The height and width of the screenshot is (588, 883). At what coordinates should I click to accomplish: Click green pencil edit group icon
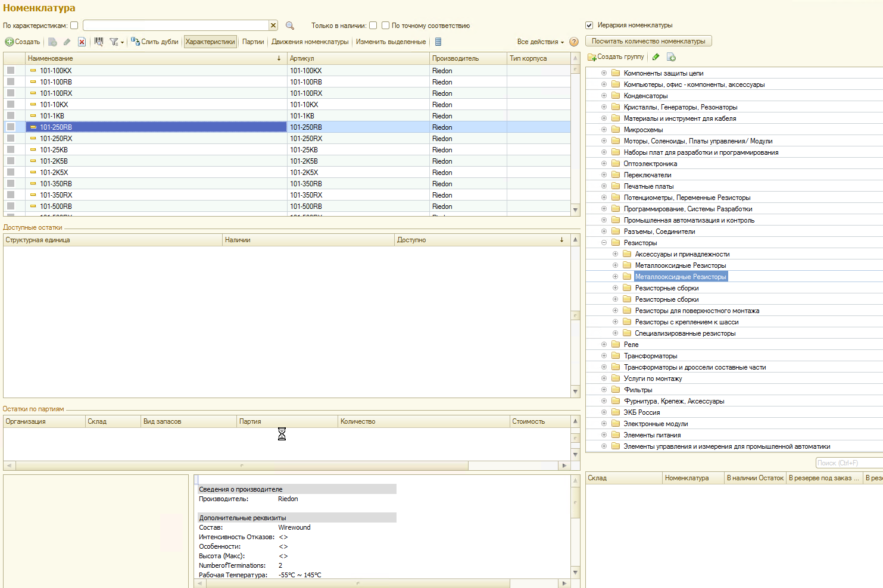pos(656,57)
